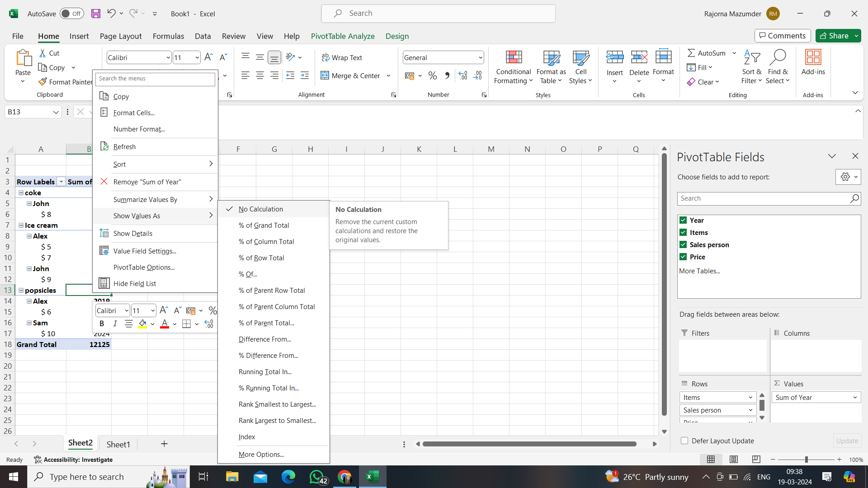The height and width of the screenshot is (488, 868).
Task: Click the Comments button
Action: (782, 36)
